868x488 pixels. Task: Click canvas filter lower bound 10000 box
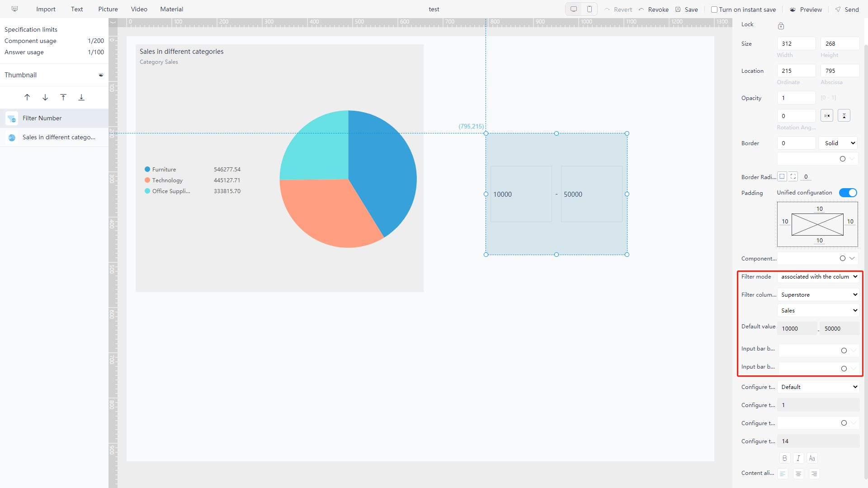(x=521, y=194)
